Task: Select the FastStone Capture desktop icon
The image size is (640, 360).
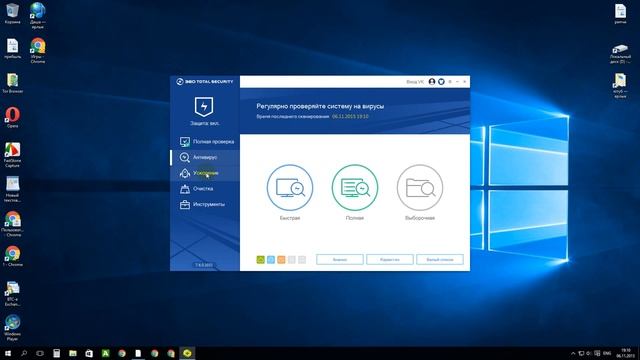Action: [x=12, y=155]
